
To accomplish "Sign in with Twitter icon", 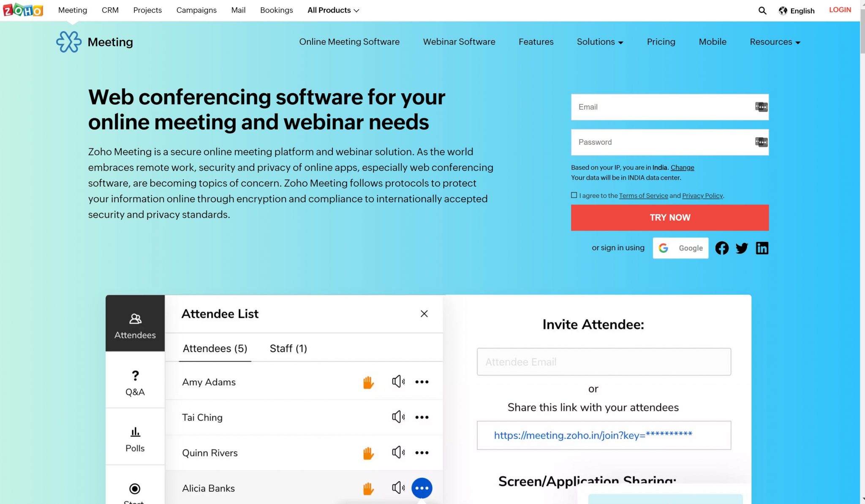I will pos(742,248).
